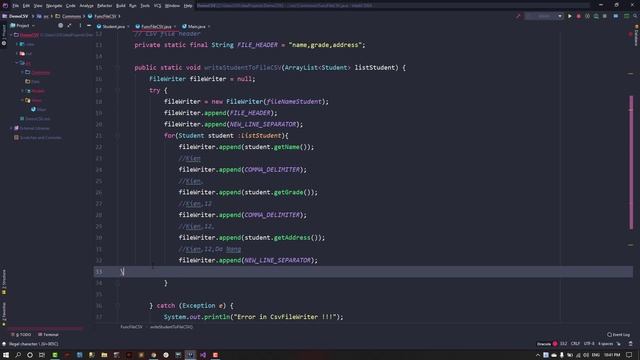This screenshot has height=360, width=640.
Task: Click the editor vertical scrollbar thumb
Action: [x=631, y=162]
